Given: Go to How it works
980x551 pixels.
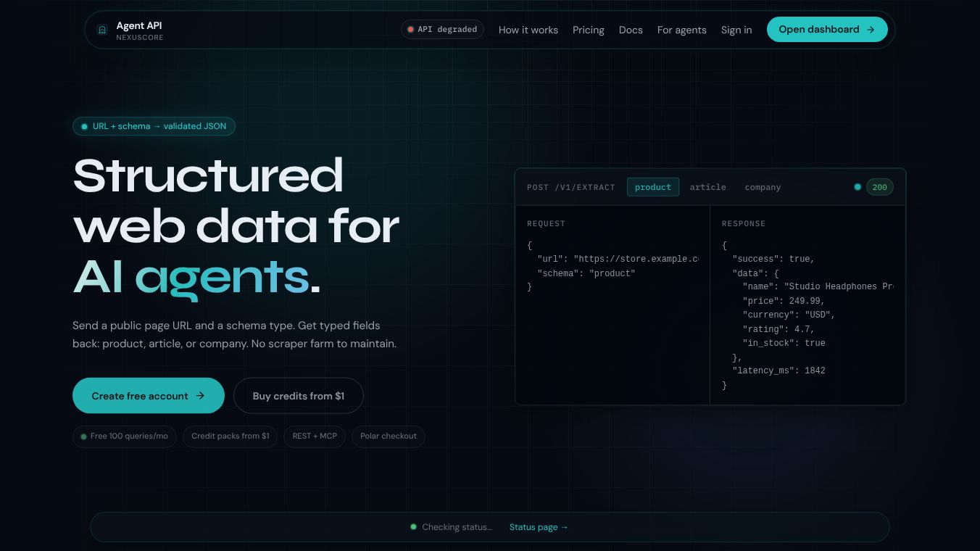Looking at the screenshot, I should click(528, 30).
